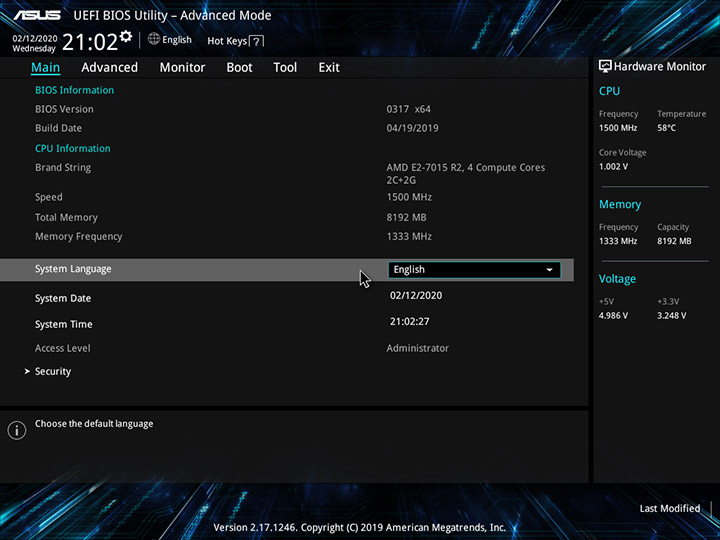This screenshot has height=540, width=720.
Task: Click the American Megatrends version text
Action: (x=360, y=527)
